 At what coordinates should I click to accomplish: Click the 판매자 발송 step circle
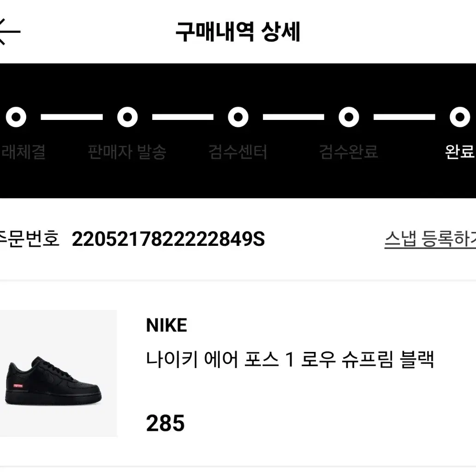pyautogui.click(x=127, y=117)
